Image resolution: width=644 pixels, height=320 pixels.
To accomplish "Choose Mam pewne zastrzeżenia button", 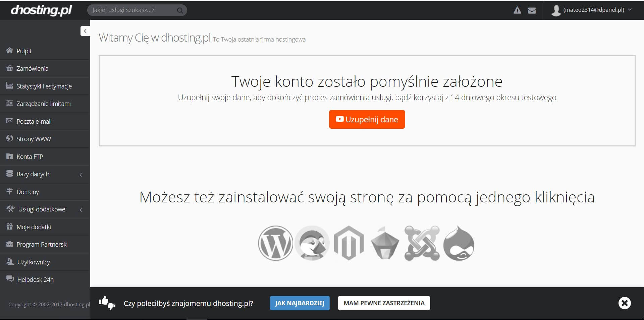I will pos(384,303).
